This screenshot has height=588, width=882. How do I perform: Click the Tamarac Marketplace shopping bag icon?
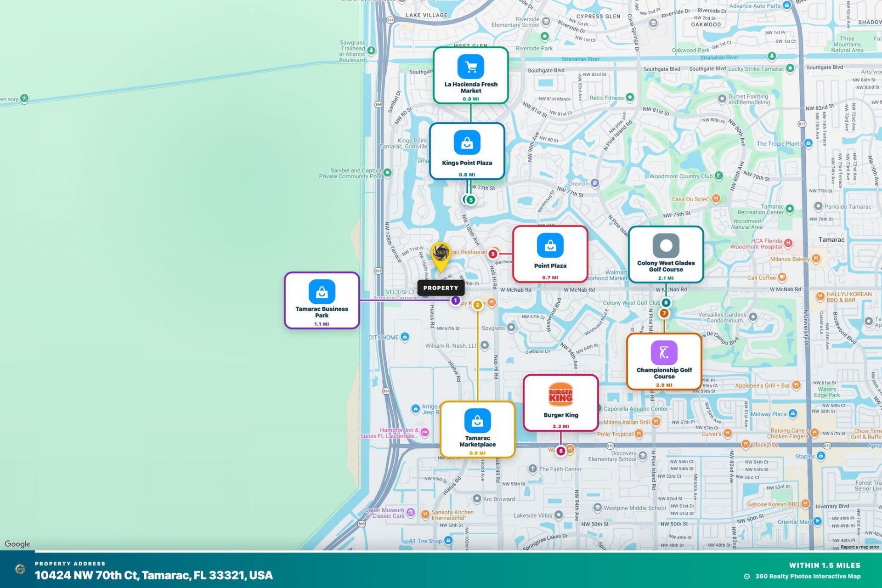click(x=478, y=421)
